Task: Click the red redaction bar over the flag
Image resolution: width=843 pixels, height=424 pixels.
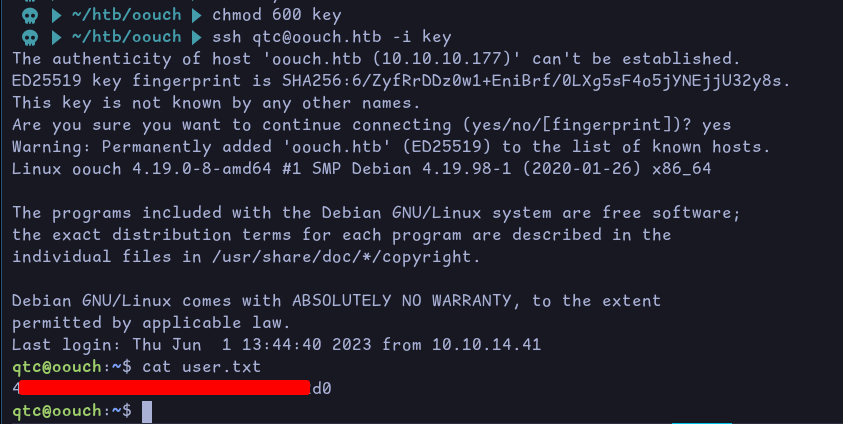Action: [165, 388]
